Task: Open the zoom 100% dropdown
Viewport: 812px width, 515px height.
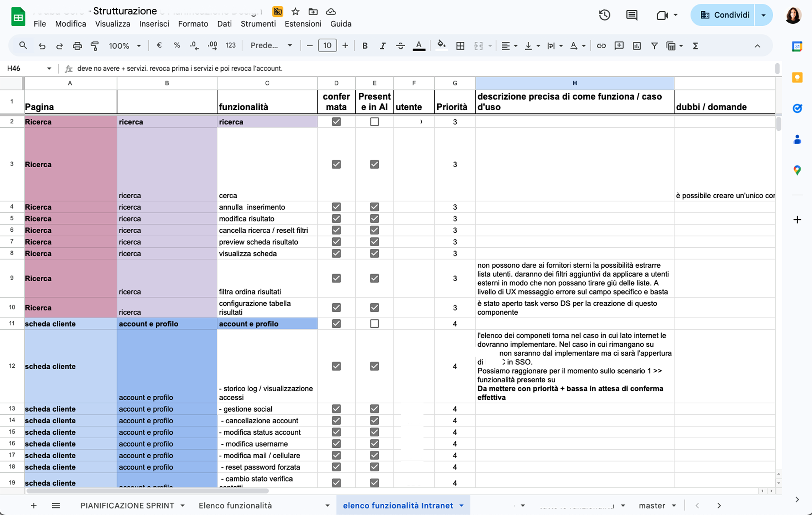Action: pyautogui.click(x=124, y=46)
